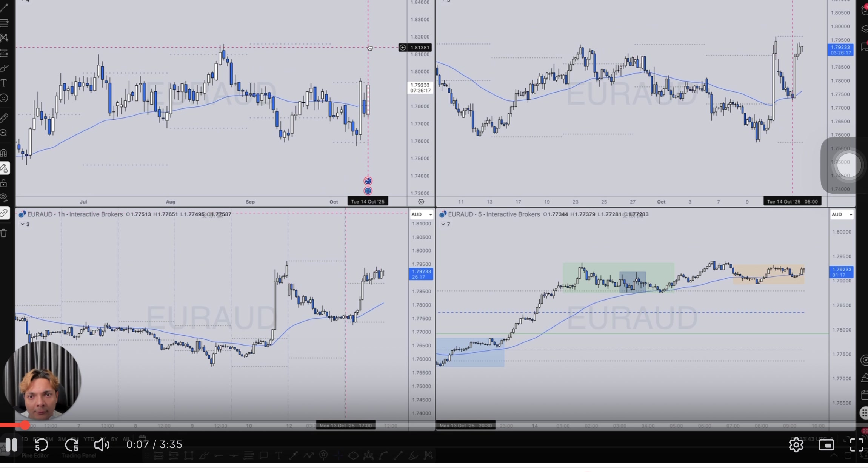The image size is (868, 472).
Task: Expand the indicators list showing 7 on the 5-minute chart
Action: tap(445, 224)
